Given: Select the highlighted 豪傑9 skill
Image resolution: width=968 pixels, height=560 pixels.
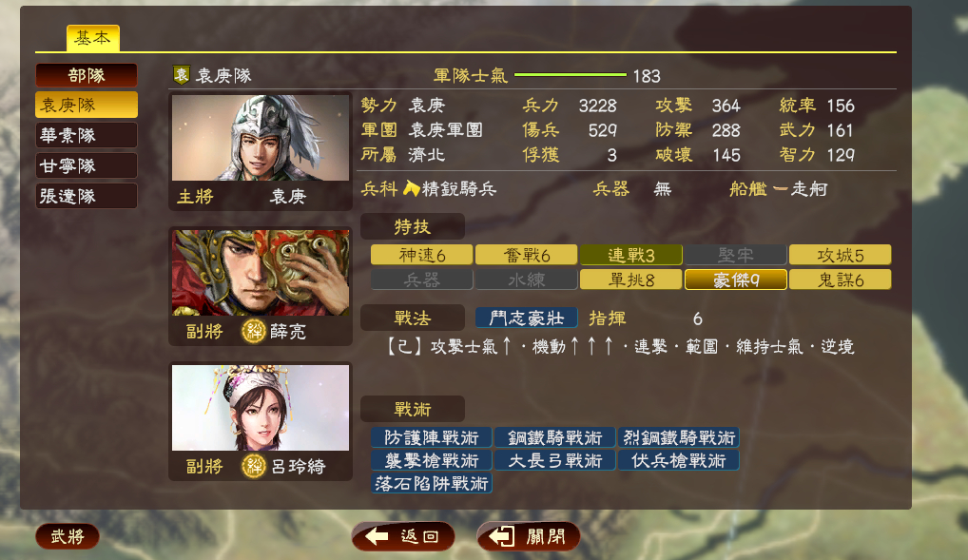Looking at the screenshot, I should (x=736, y=280).
